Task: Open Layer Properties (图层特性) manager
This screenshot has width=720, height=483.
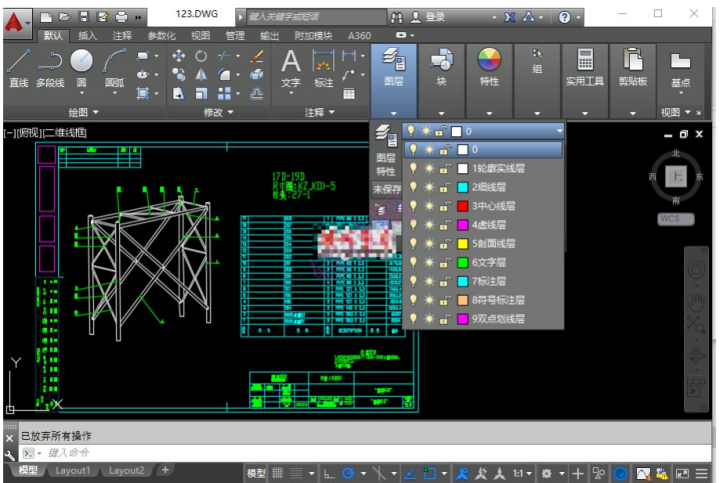Action: click(386, 151)
